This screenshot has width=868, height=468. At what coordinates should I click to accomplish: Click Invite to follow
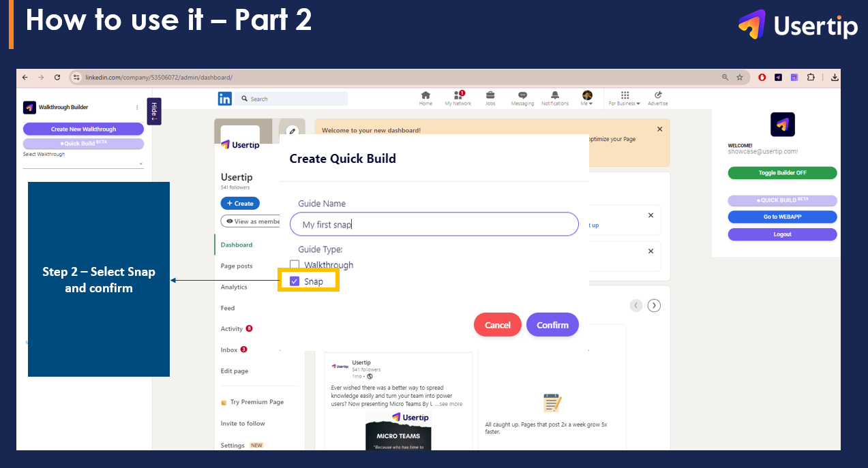[243, 424]
